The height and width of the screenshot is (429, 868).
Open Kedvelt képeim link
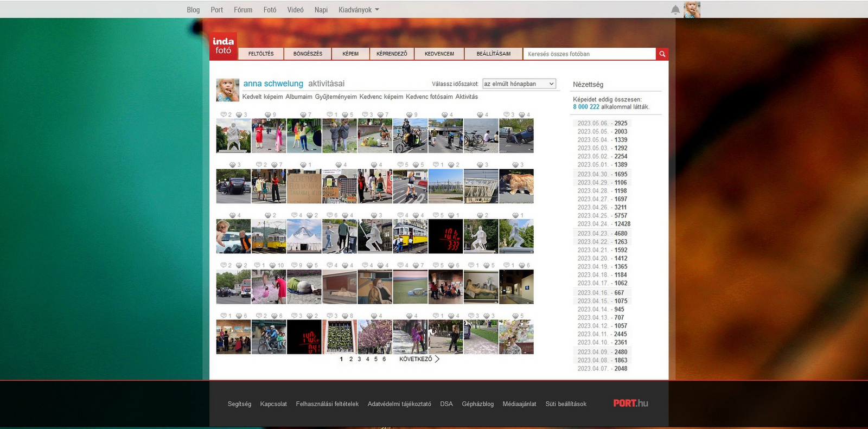click(x=263, y=97)
